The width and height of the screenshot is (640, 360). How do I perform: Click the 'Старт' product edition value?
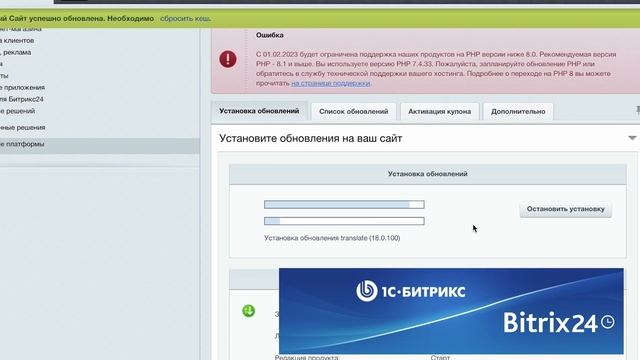point(440,357)
